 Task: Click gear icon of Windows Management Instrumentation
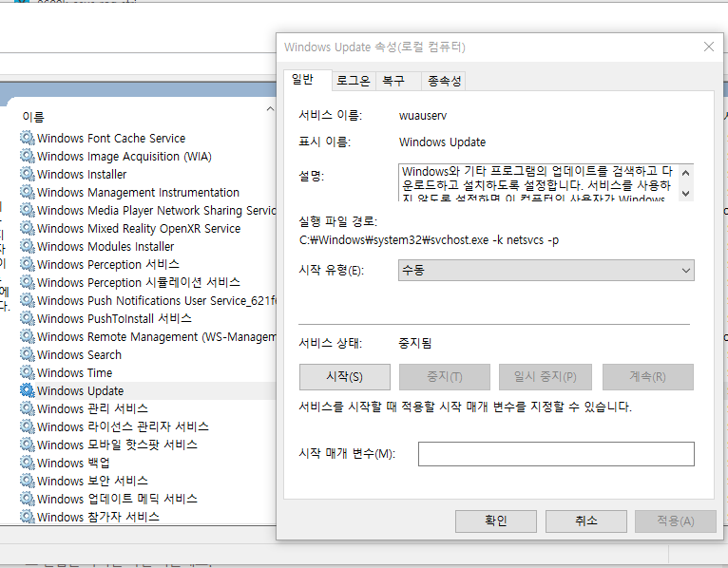click(x=27, y=192)
